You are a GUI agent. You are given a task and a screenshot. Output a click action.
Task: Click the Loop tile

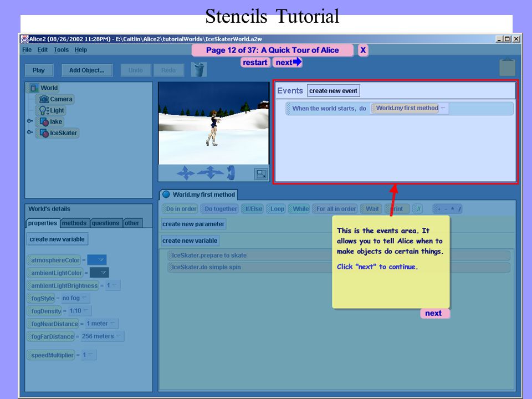click(x=275, y=209)
